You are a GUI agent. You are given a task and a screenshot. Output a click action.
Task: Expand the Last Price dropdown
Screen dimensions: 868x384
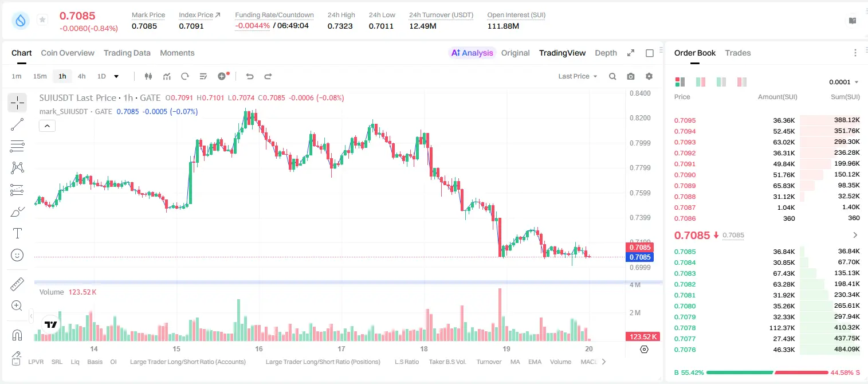(x=578, y=76)
